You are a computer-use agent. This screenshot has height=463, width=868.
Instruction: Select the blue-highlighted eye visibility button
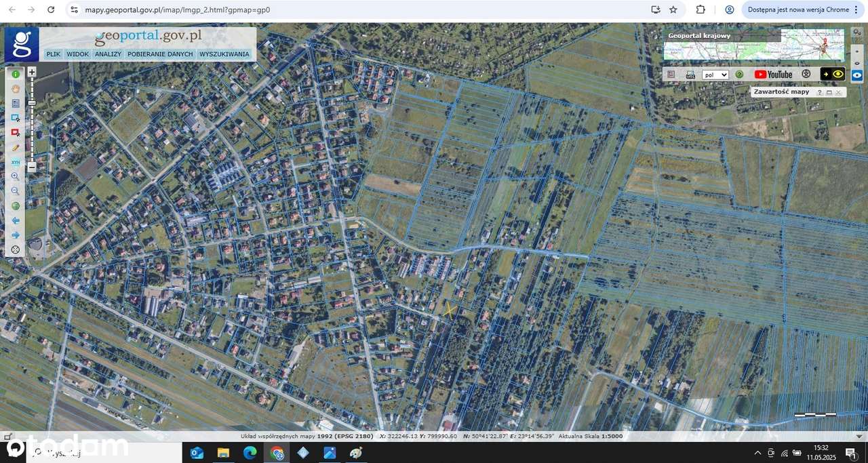(857, 76)
